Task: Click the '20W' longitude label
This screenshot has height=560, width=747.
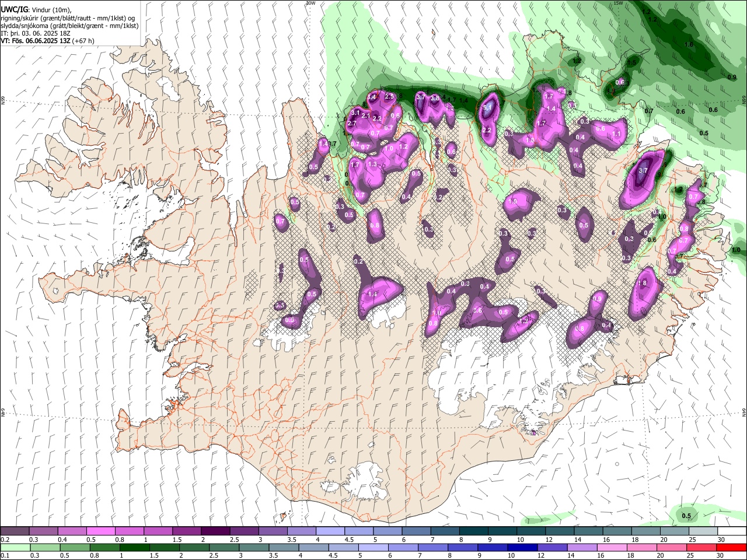Action: pos(310,3)
